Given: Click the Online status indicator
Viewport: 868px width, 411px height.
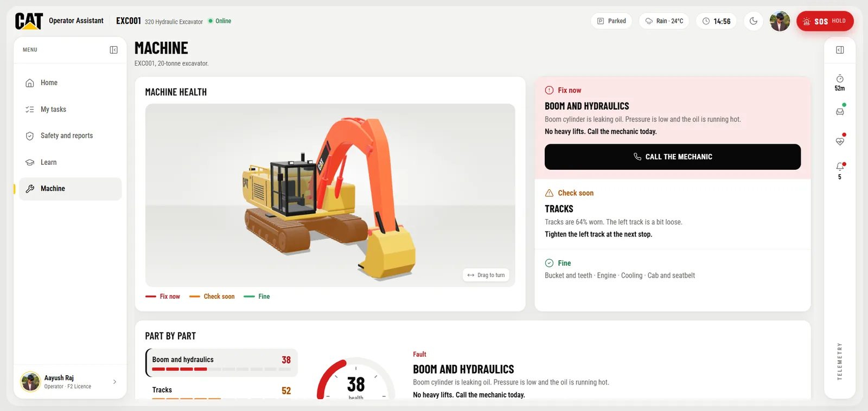Looking at the screenshot, I should tap(220, 21).
